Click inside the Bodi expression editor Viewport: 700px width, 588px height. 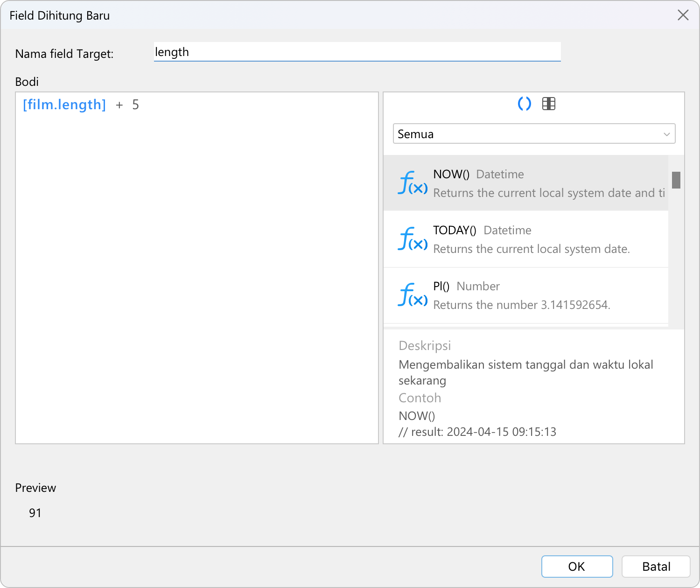[197, 268]
